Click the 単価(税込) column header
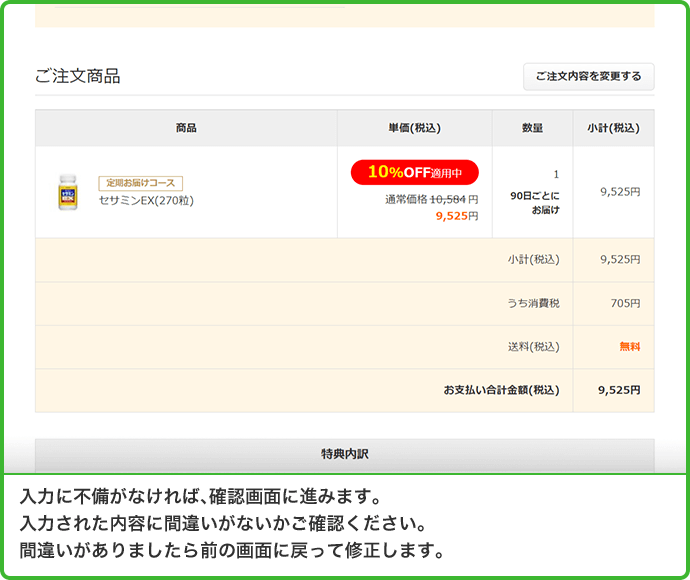Viewport: 690px width, 580px height. coord(414,128)
